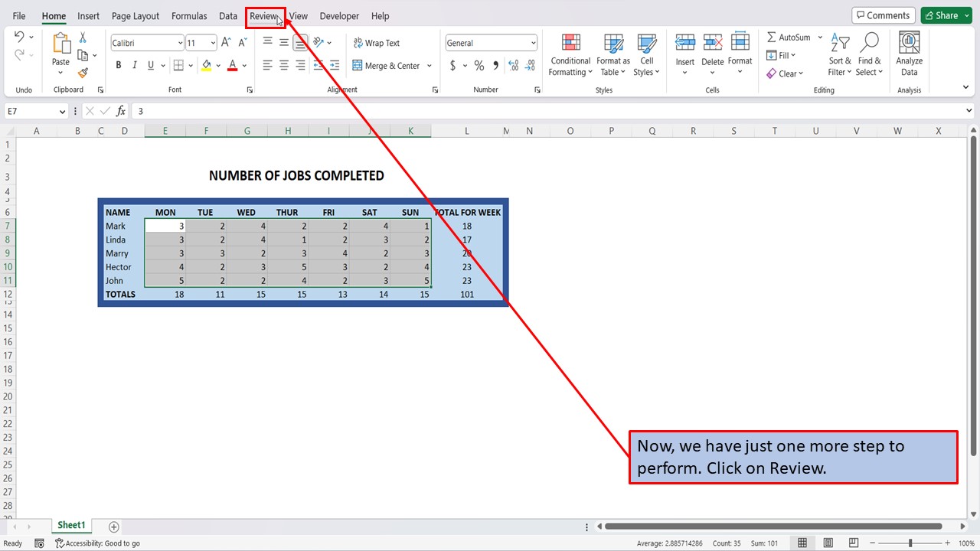Expand the Fill Color dropdown arrow
Image resolution: width=980 pixels, height=551 pixels.
pos(220,66)
